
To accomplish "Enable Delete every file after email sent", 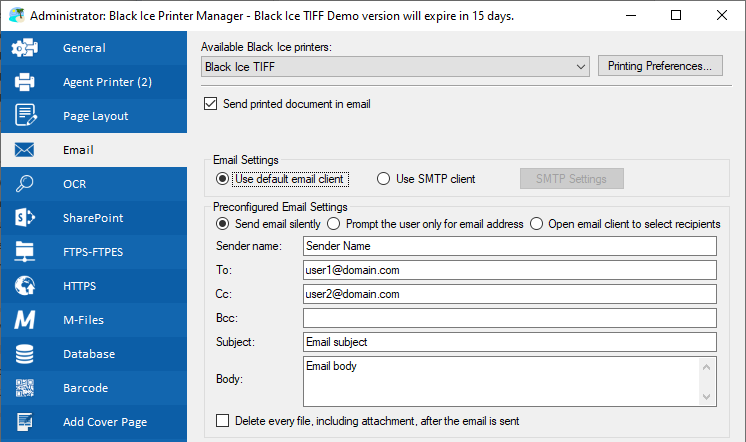I will (x=222, y=421).
